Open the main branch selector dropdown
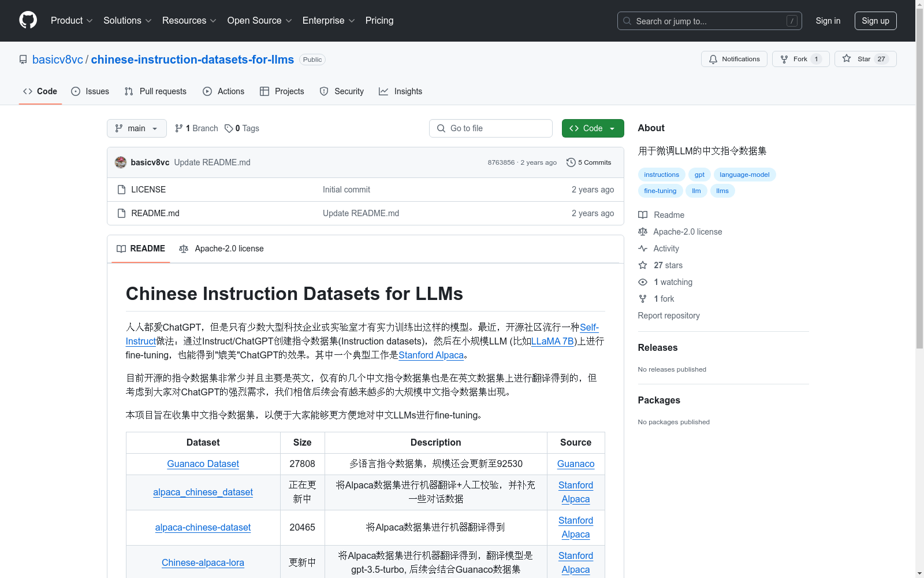Viewport: 924px width, 578px height. 137,128
